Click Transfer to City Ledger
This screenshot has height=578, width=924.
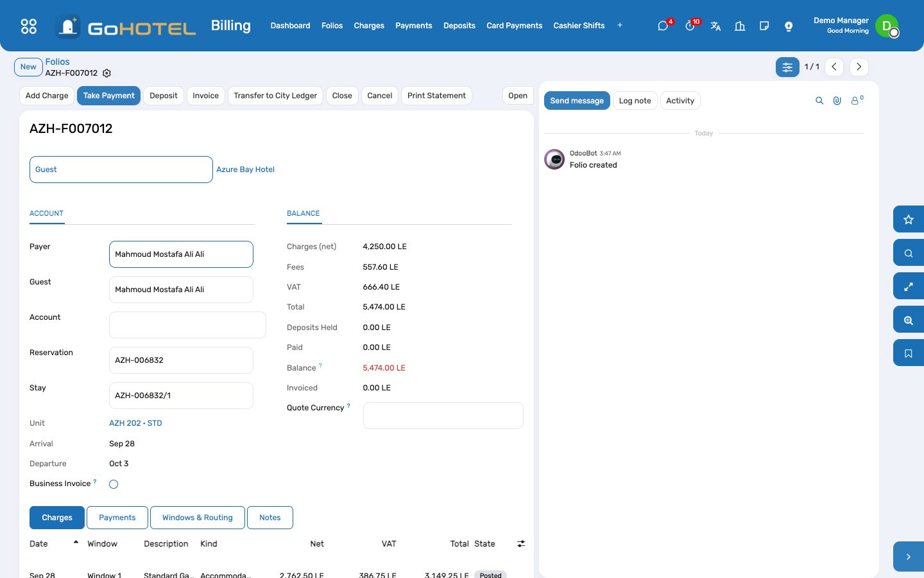coord(275,96)
